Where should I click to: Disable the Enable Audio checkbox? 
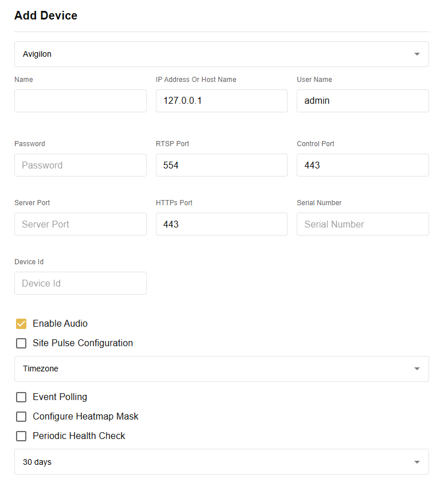click(21, 323)
